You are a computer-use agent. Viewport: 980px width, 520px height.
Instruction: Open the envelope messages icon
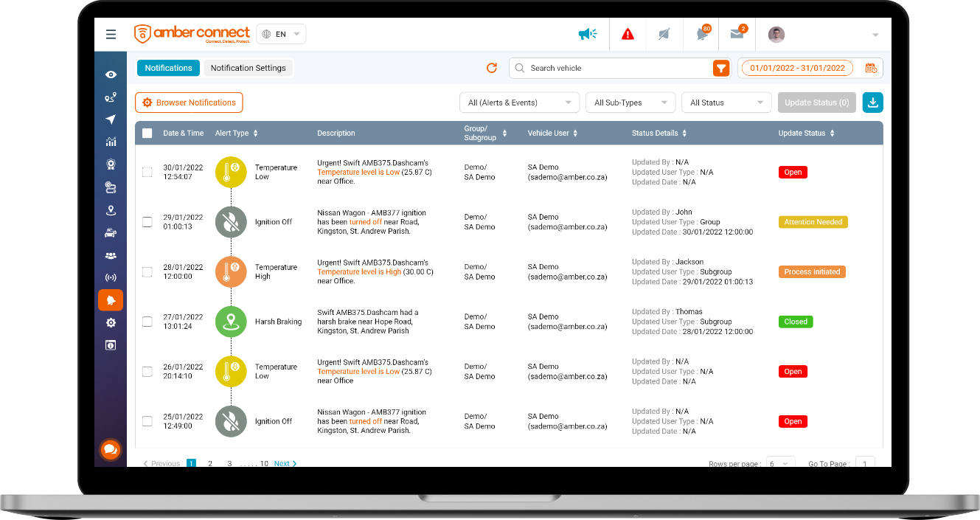coord(737,33)
